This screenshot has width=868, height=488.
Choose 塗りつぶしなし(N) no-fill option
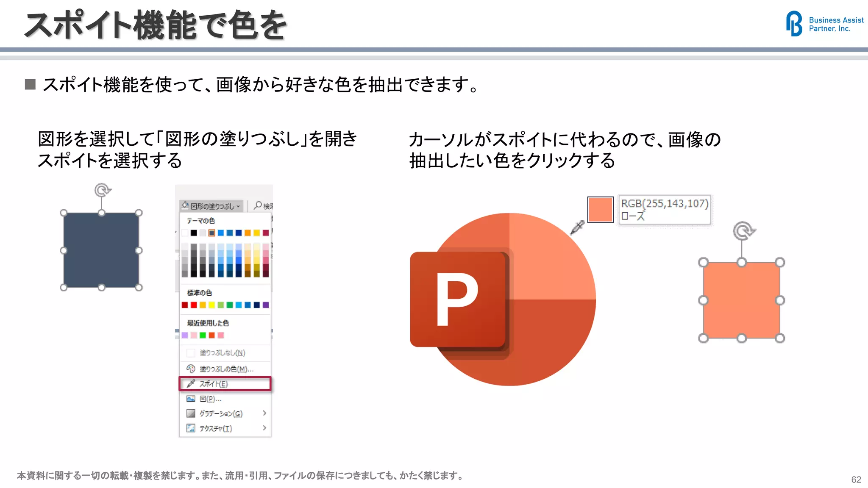(225, 352)
